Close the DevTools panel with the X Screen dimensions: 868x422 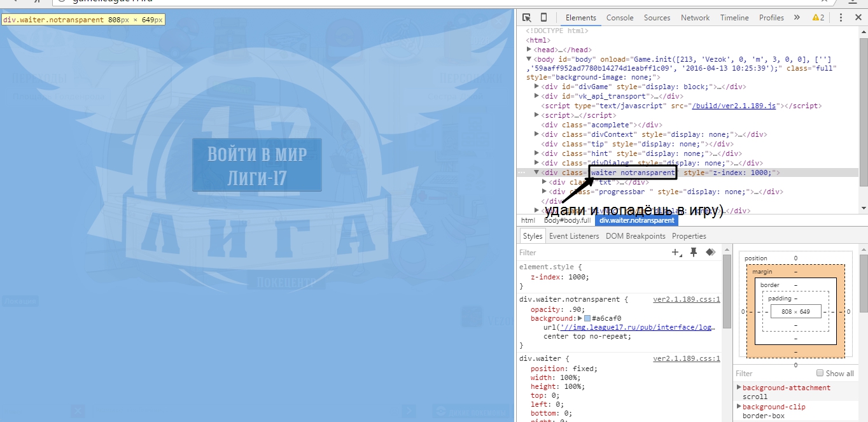pyautogui.click(x=857, y=18)
